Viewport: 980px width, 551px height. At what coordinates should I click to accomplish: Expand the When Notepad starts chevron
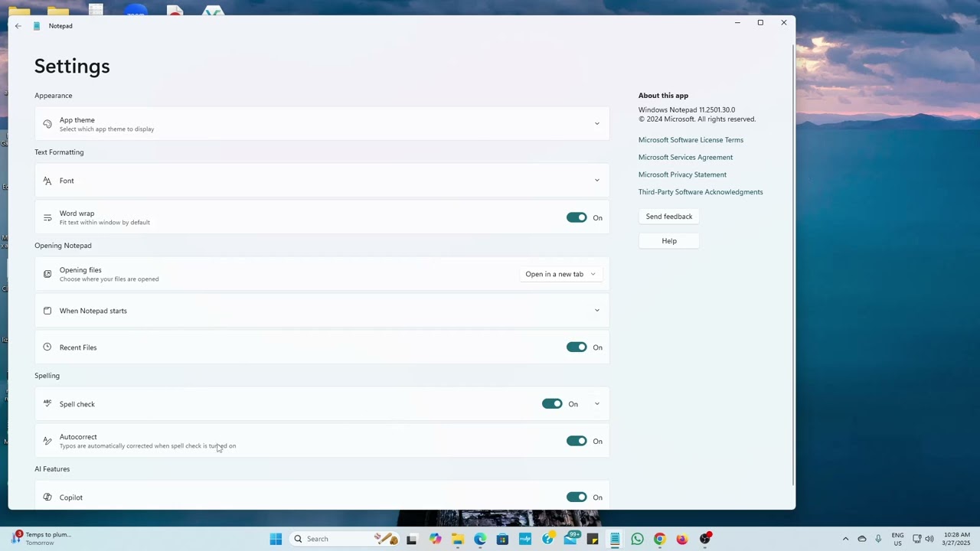(597, 311)
